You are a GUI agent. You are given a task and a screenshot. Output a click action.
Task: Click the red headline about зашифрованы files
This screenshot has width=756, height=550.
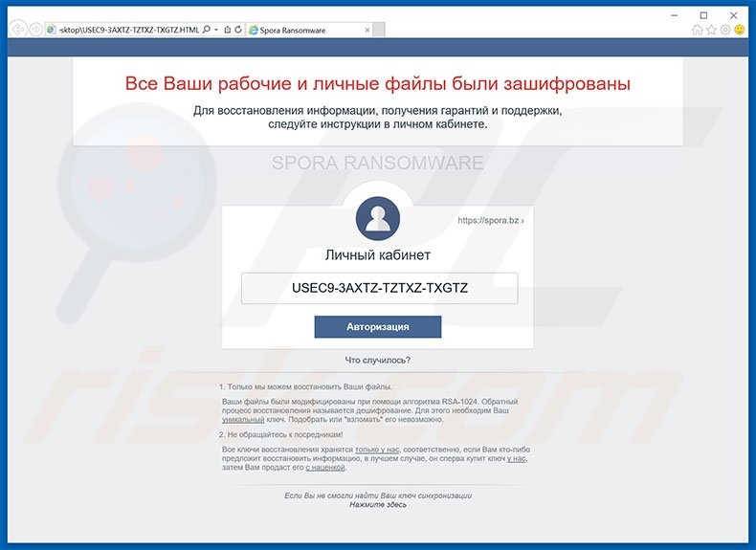(377, 83)
